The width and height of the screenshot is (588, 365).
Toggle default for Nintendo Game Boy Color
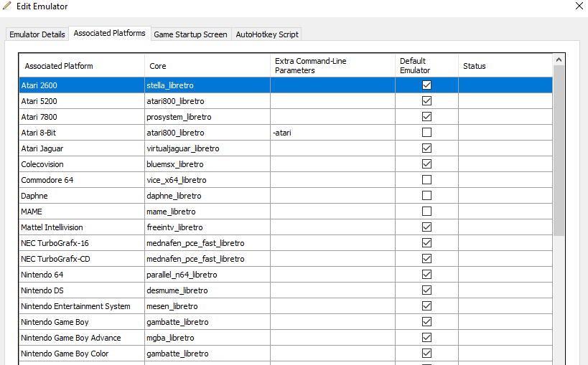(426, 353)
